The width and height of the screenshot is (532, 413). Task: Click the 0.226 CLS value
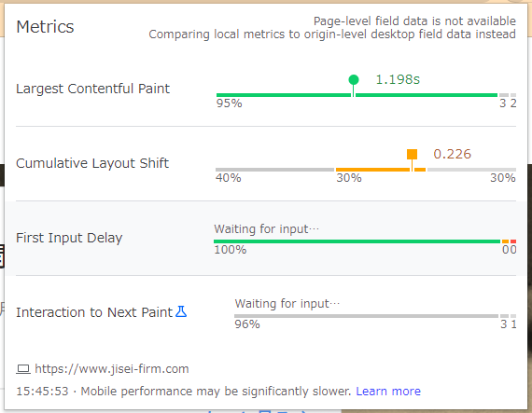pyautogui.click(x=453, y=154)
